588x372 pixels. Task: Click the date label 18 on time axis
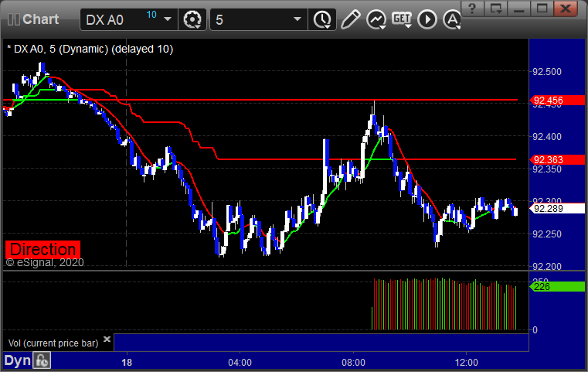coord(127,363)
